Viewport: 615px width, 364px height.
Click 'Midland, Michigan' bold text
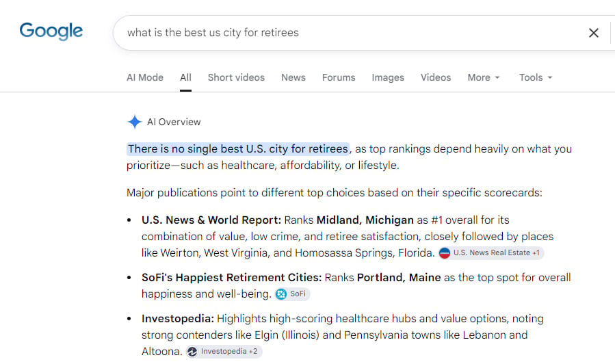[365, 220]
